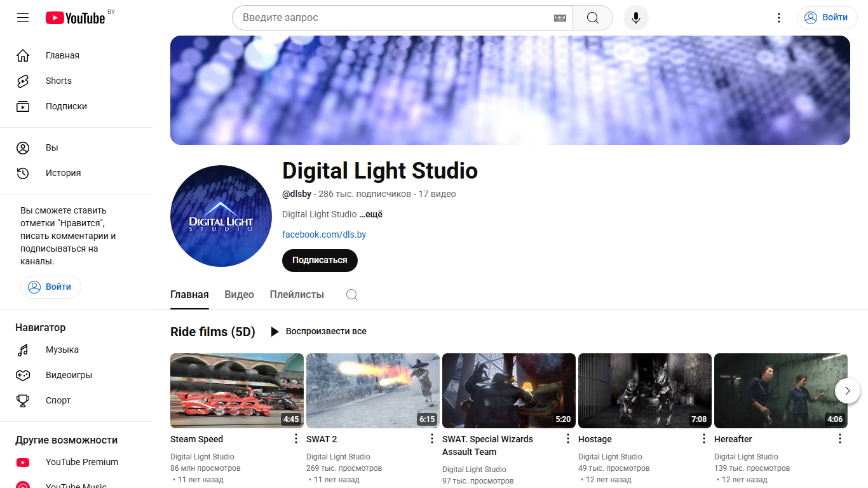Start voice search with the microphone
Viewport: 868px width, 488px height.
(636, 18)
